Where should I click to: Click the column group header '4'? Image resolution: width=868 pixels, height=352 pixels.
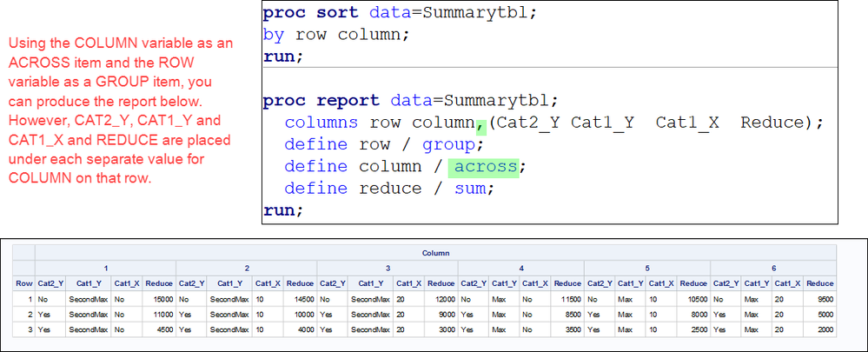(x=521, y=268)
